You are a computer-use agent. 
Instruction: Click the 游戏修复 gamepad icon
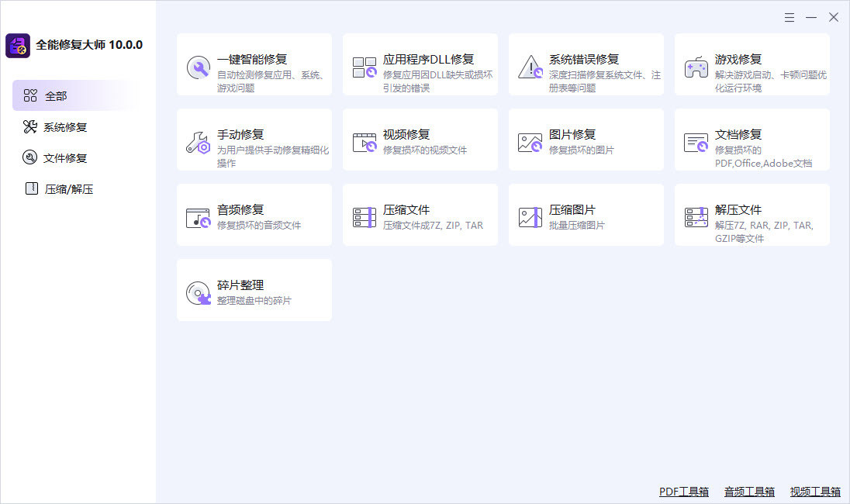pyautogui.click(x=696, y=67)
